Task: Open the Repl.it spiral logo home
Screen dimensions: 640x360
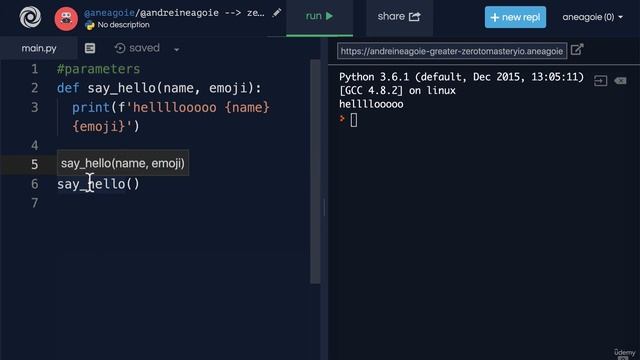Action: tap(30, 17)
